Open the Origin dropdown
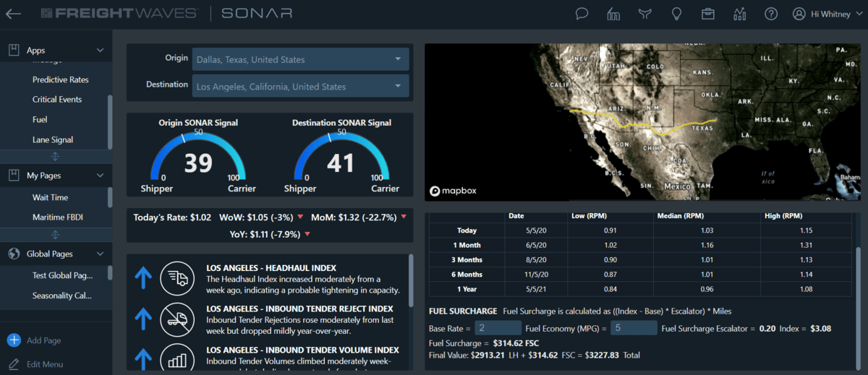Viewport: 868px width, 375px height. tap(300, 60)
